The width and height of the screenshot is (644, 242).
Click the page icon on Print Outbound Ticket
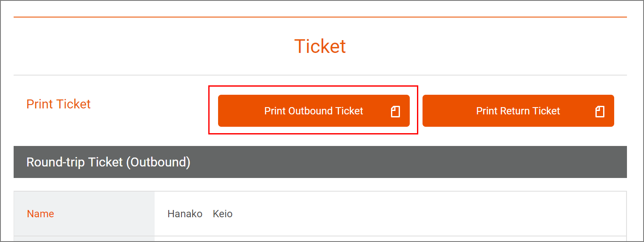(x=395, y=111)
